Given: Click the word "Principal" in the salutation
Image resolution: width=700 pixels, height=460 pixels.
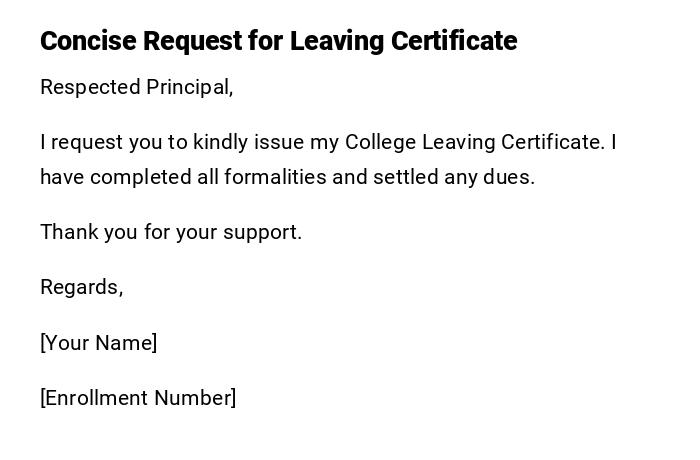Looking at the screenshot, I should 188,87.
